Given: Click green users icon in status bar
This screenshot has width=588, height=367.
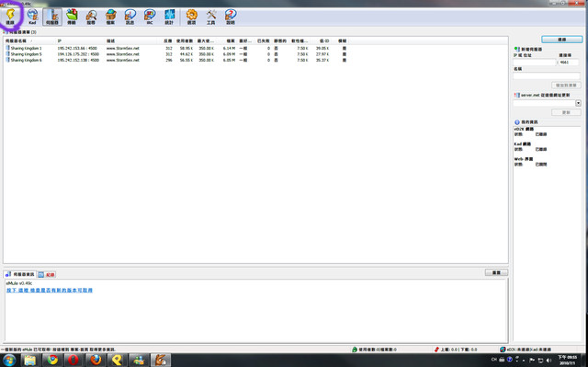Looking at the screenshot, I should [x=355, y=350].
